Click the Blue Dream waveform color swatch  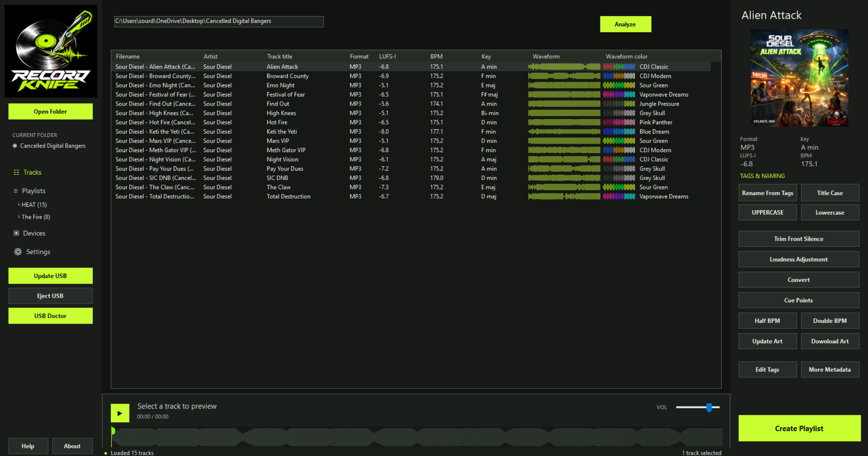pyautogui.click(x=619, y=132)
